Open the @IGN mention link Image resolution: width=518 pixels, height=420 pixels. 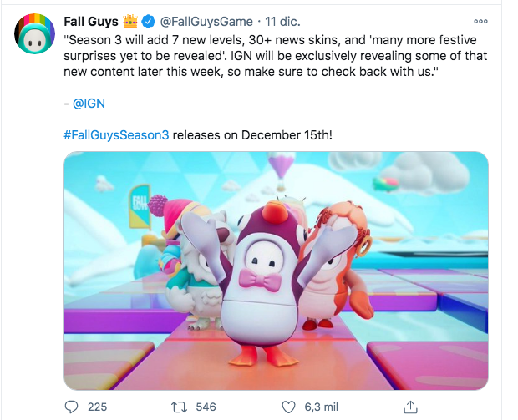(x=89, y=104)
